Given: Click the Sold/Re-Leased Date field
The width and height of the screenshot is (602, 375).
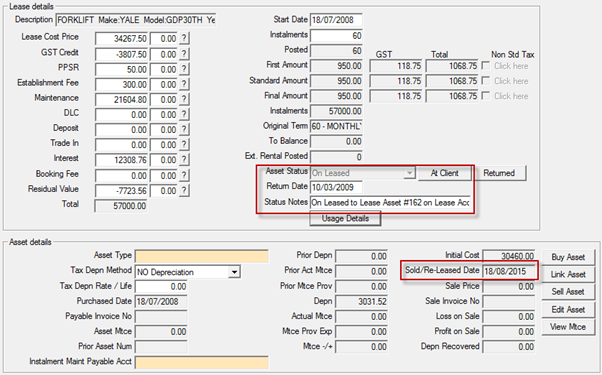Looking at the screenshot, I should [509, 271].
